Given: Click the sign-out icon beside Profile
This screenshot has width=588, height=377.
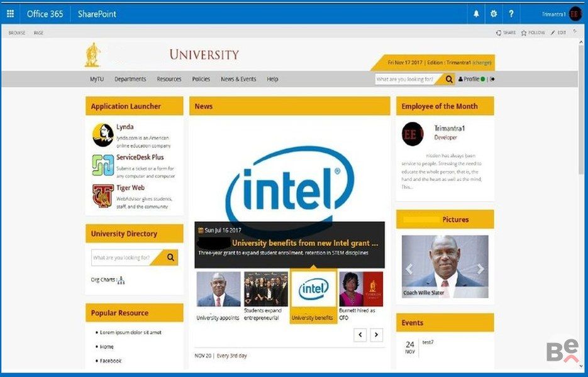Looking at the screenshot, I should pyautogui.click(x=492, y=79).
